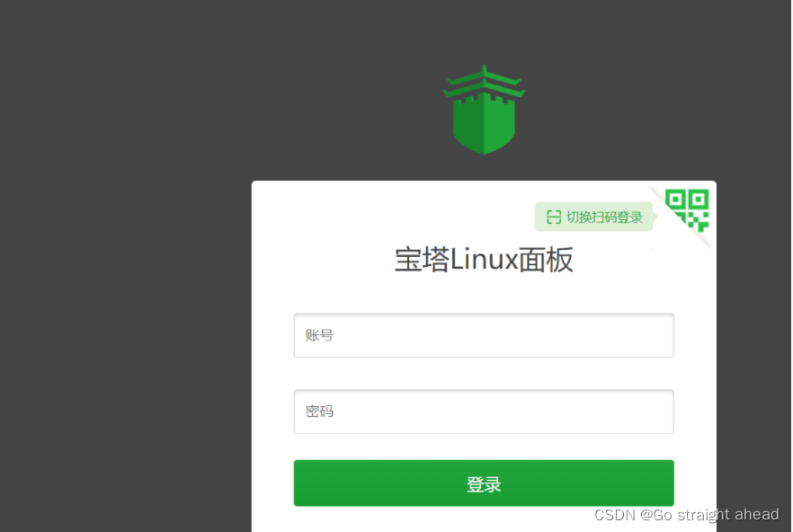Focus the 密码 password input field
The width and height of the screenshot is (793, 532).
pos(484,412)
